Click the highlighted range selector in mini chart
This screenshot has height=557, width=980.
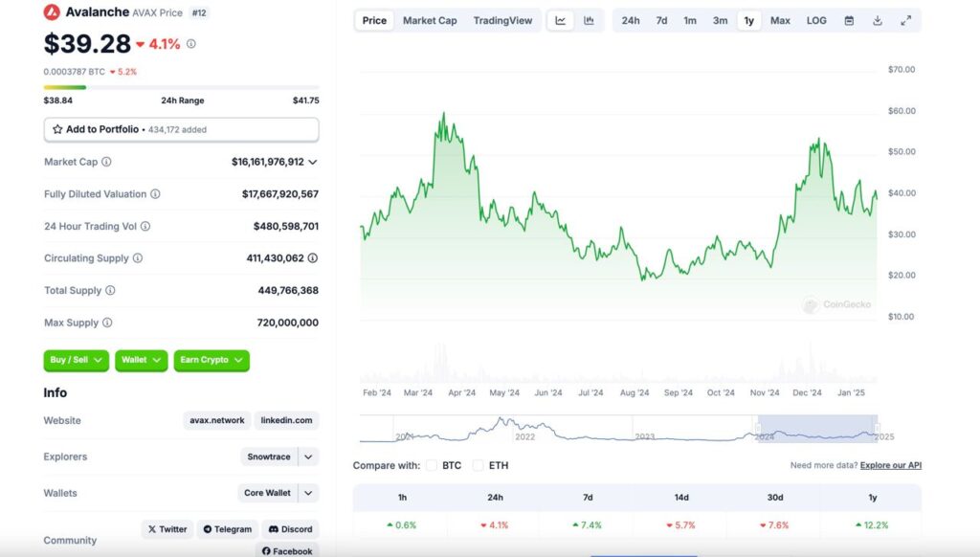point(817,429)
